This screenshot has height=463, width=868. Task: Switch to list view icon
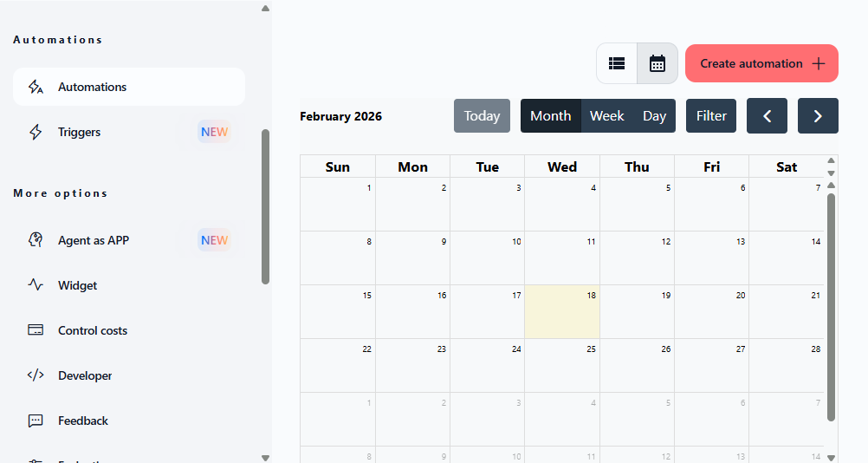(x=617, y=63)
